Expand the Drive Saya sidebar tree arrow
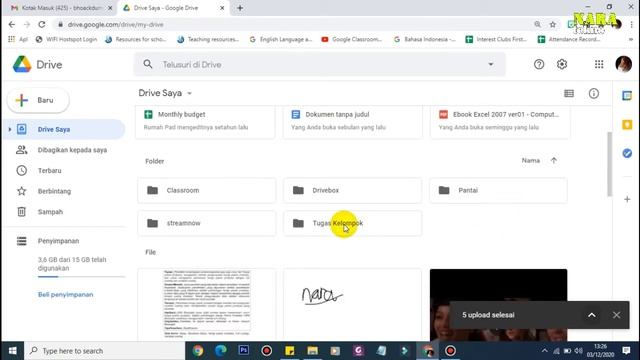640x360 pixels. 10,129
